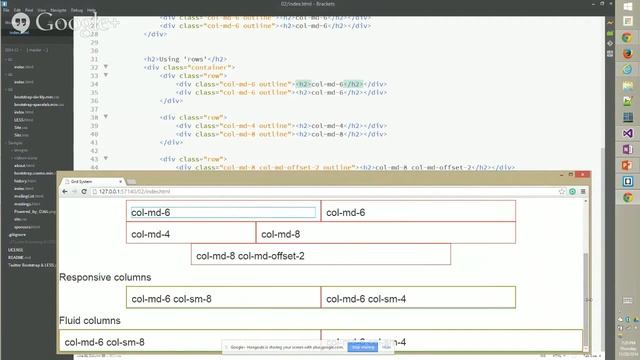Click the Stop sharing button
640x360 pixels.
point(362,347)
